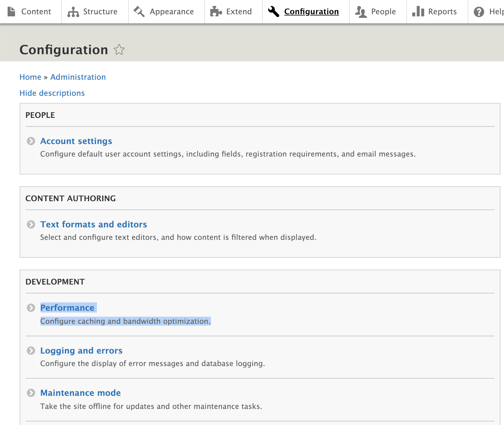Screen dimensions: 504x425
Task: Click the CONTENT AUTHORING section heading
Action: [71, 199]
